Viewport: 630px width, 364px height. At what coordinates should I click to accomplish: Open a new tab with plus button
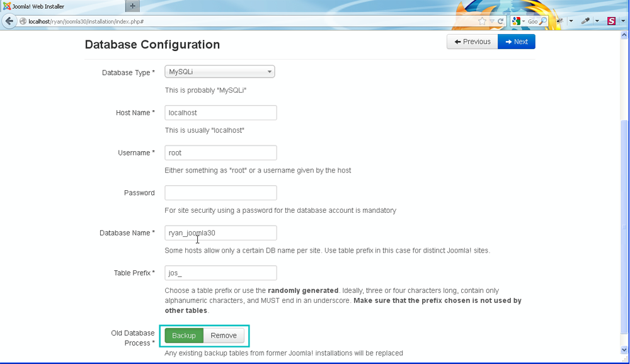coord(132,6)
